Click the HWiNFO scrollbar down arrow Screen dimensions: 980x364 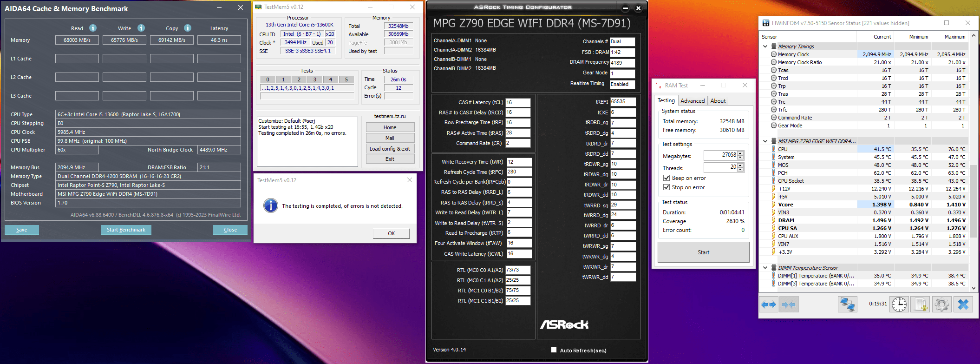click(x=973, y=288)
